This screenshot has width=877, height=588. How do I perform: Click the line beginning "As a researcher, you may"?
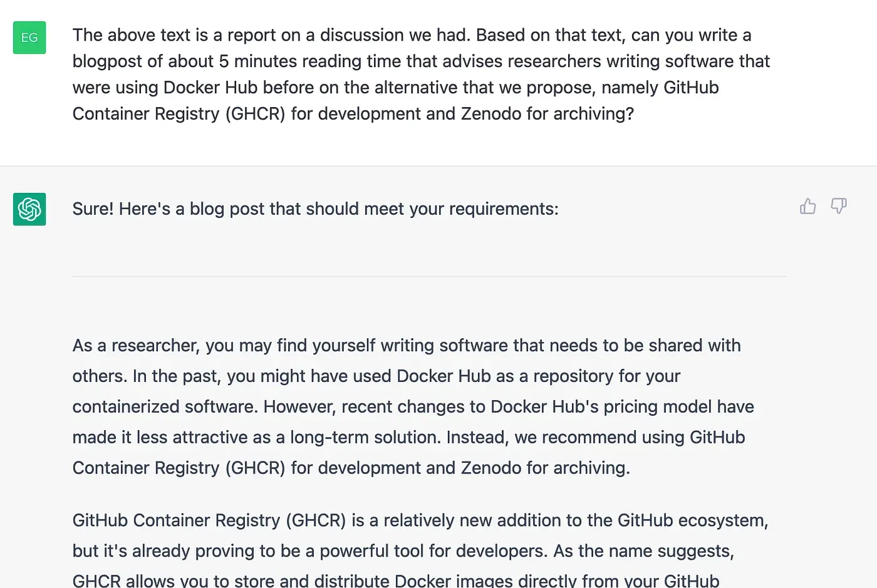coord(407,346)
